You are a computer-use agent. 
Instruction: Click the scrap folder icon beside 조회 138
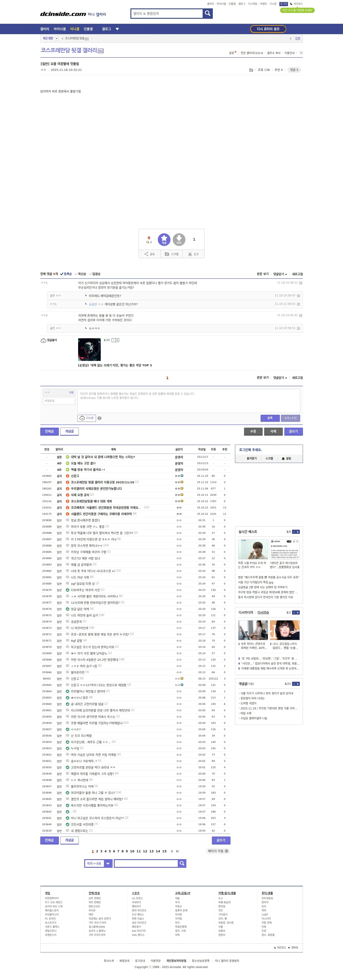(251, 70)
